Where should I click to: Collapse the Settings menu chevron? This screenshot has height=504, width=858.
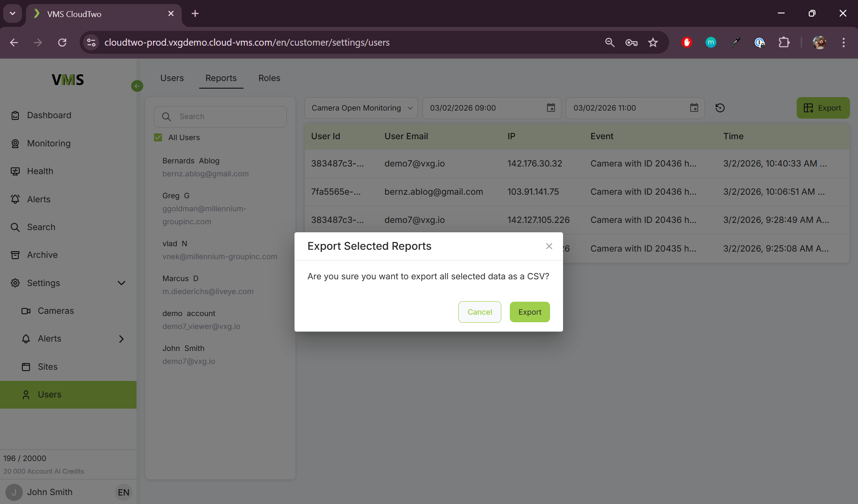121,283
